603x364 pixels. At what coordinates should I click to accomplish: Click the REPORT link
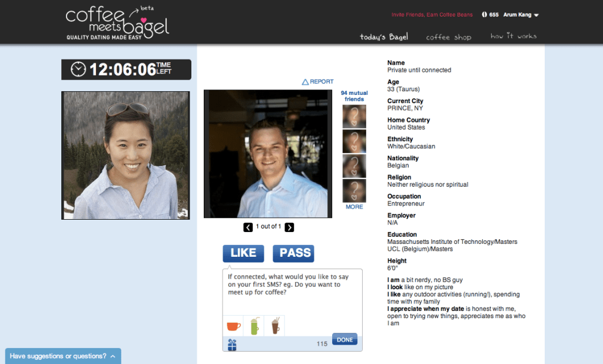click(x=322, y=81)
